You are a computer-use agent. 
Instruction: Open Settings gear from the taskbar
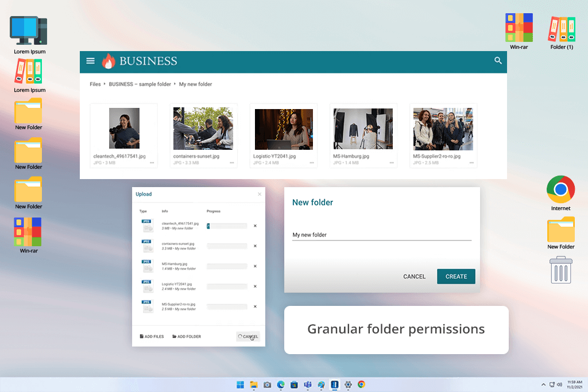click(348, 385)
